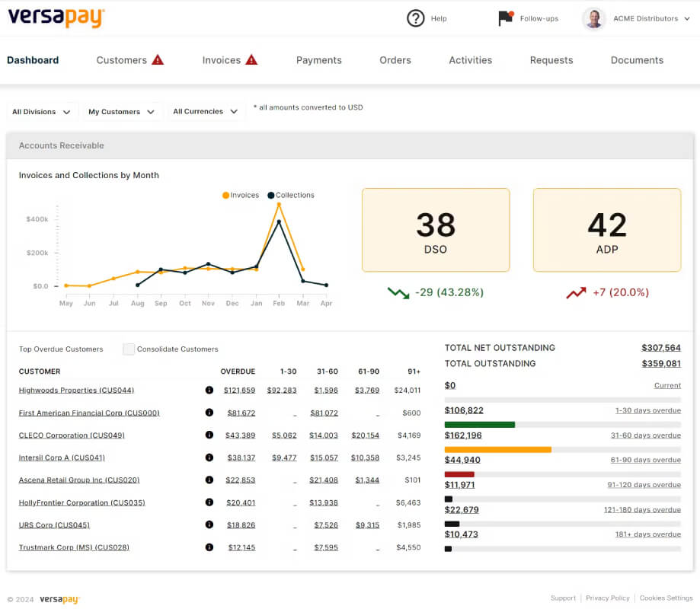The width and height of the screenshot is (700, 609).
Task: Enable the Consolidate Customers checkbox
Action: click(129, 349)
